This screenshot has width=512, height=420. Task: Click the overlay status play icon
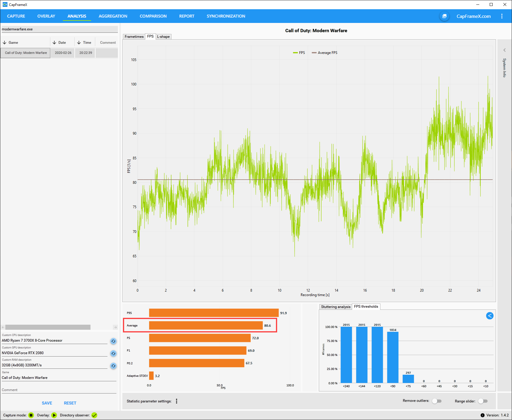[x=54, y=415]
